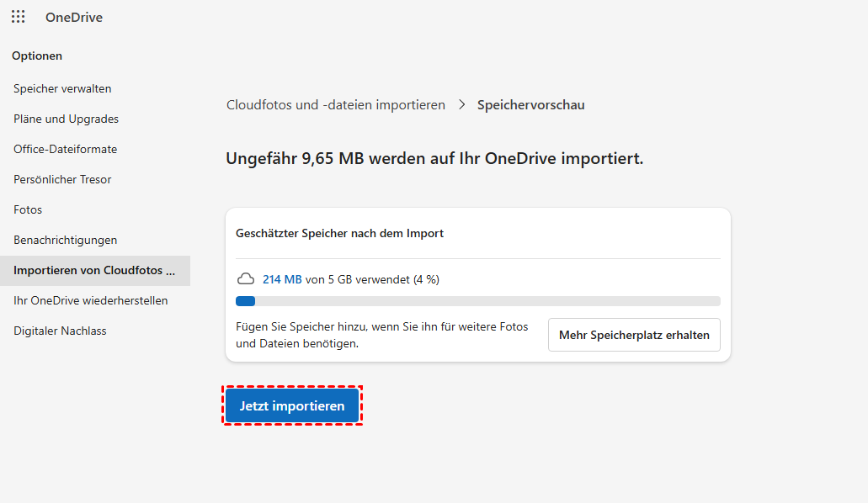Open Benachrichtigungen settings
The height and width of the screenshot is (503, 868).
click(x=65, y=240)
